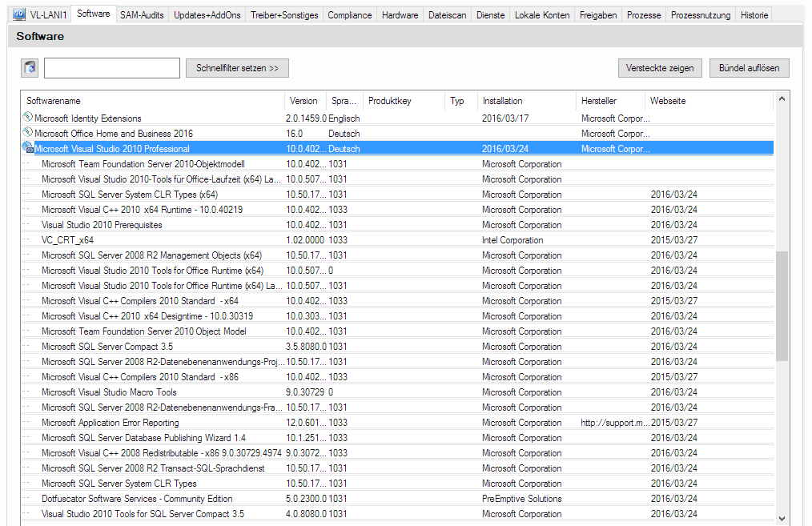Sort by Webseite column header

(709, 101)
